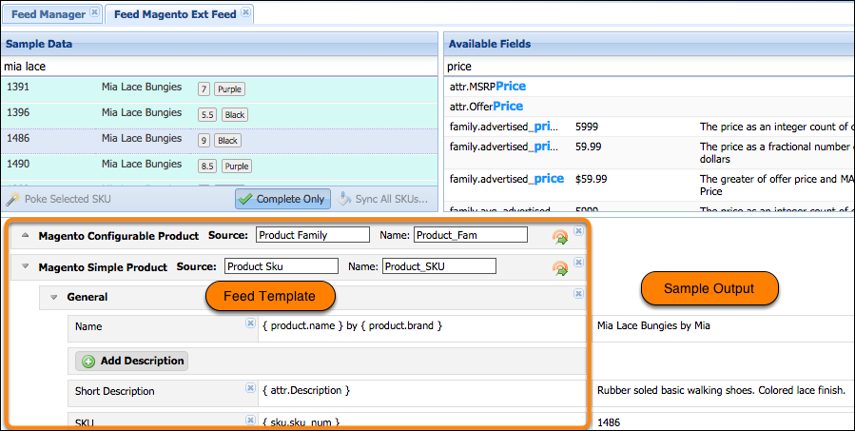Click Name field showing Product_Fam
The image size is (855, 431).
(x=471, y=235)
